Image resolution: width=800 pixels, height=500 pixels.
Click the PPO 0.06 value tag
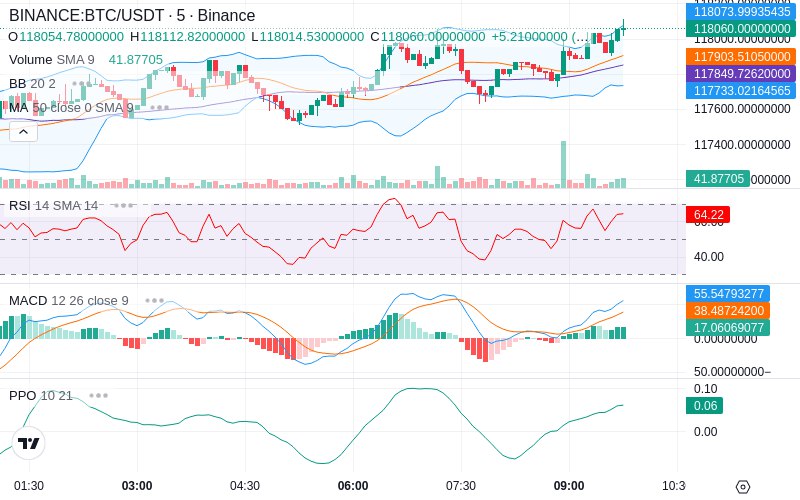click(705, 406)
